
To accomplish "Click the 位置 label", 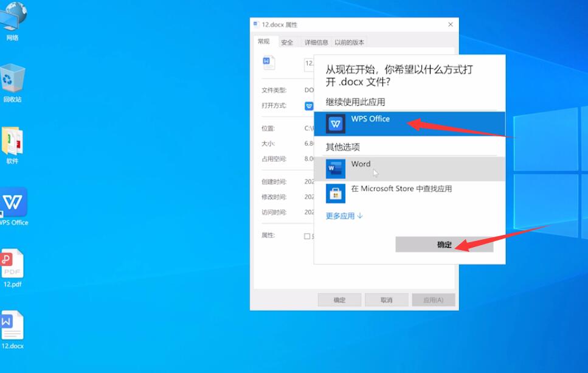I will (x=268, y=128).
